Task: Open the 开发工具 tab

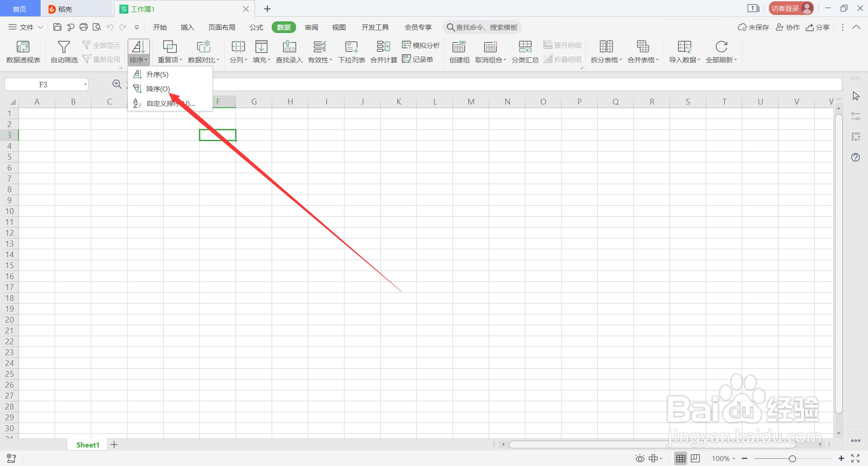Action: click(375, 27)
